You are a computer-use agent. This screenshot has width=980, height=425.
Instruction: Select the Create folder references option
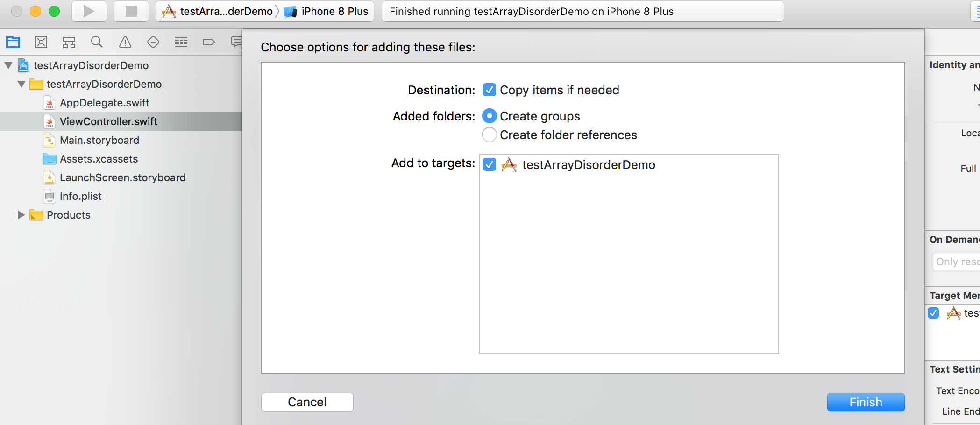tap(489, 135)
